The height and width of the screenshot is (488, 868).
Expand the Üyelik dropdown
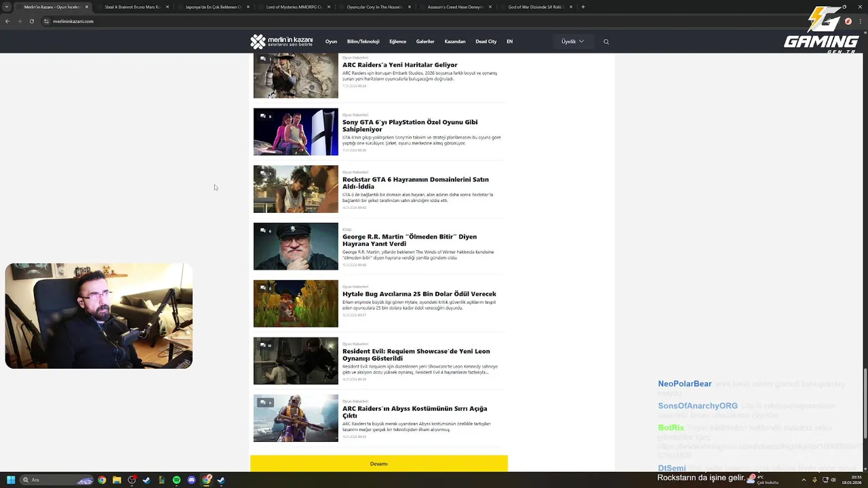(x=572, y=41)
